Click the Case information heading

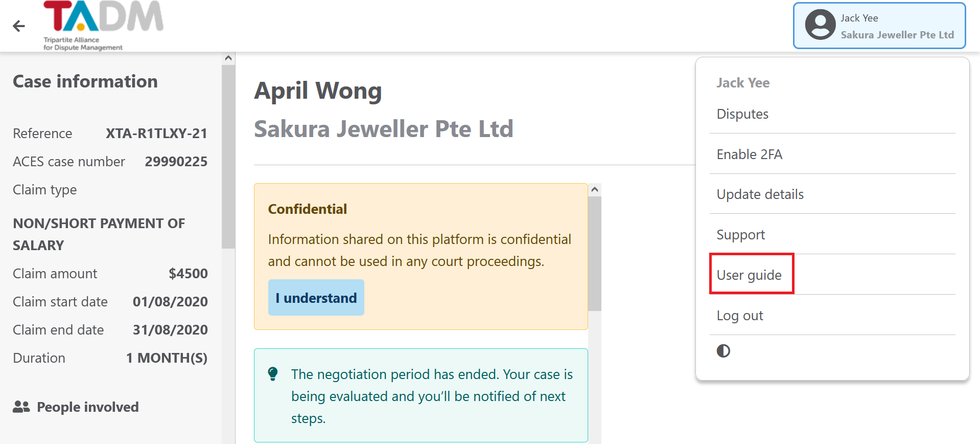tap(85, 81)
